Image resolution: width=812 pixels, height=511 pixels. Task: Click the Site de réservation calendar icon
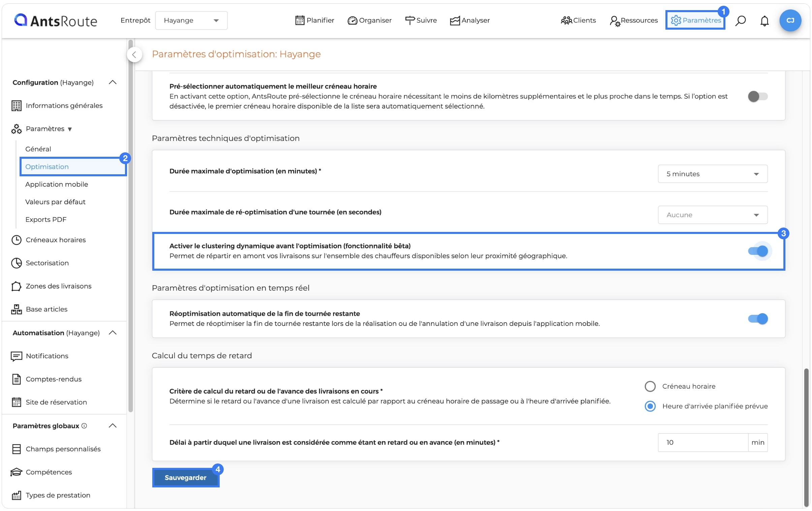16,402
